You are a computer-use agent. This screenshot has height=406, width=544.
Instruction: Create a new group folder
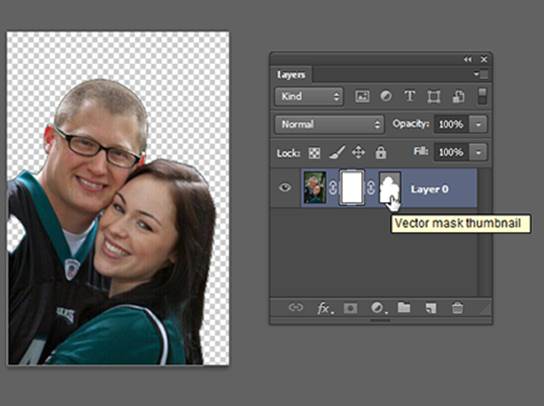pyautogui.click(x=404, y=307)
